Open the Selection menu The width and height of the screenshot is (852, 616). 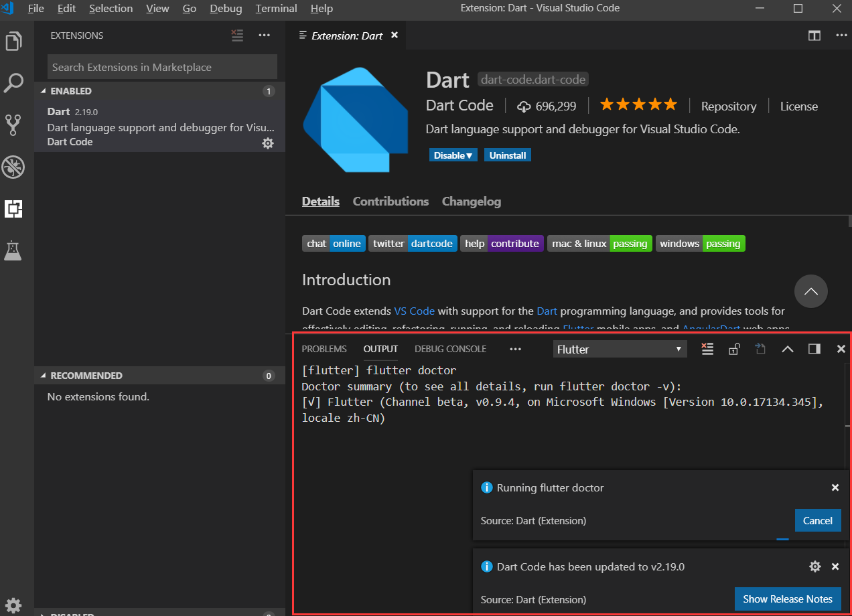111,9
